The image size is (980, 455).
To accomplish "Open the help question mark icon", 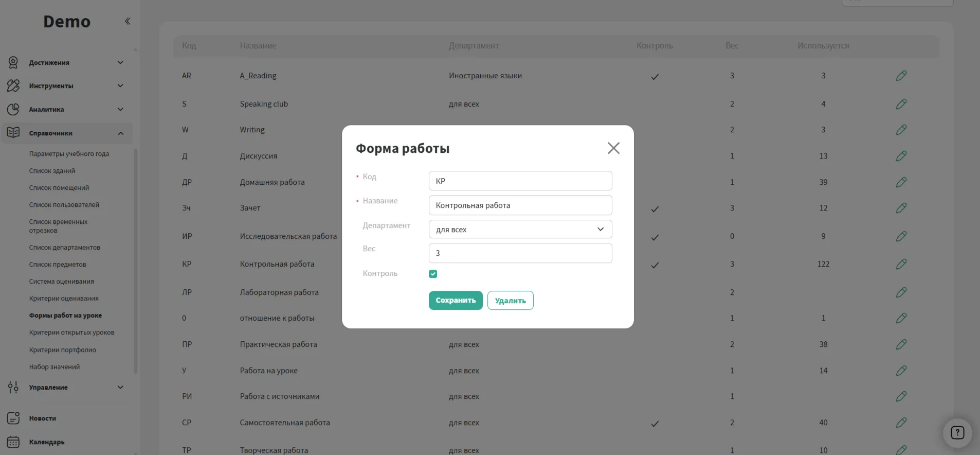I will [x=957, y=433].
